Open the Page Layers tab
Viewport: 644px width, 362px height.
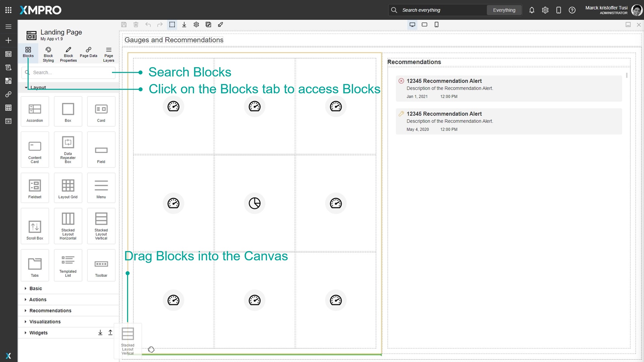coord(109,54)
